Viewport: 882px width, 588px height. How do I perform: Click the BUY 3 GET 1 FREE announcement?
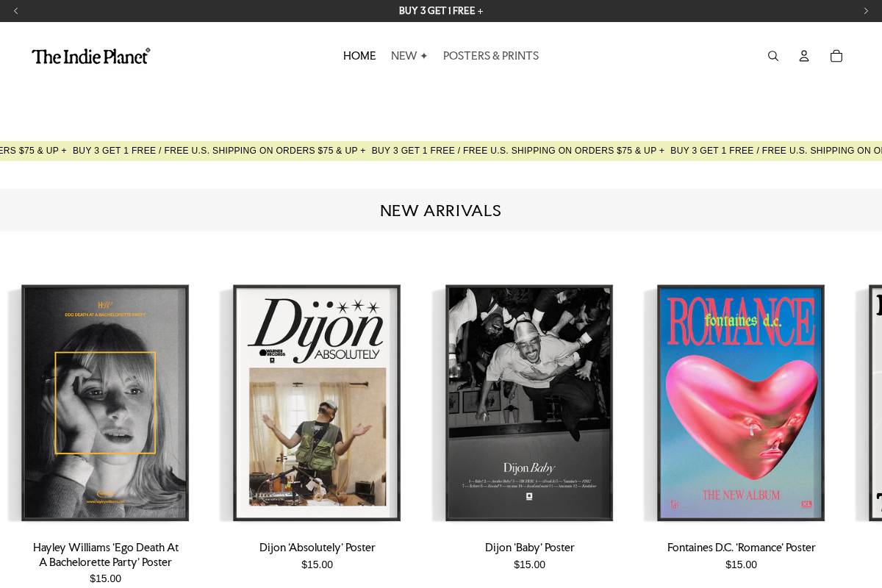tap(440, 10)
